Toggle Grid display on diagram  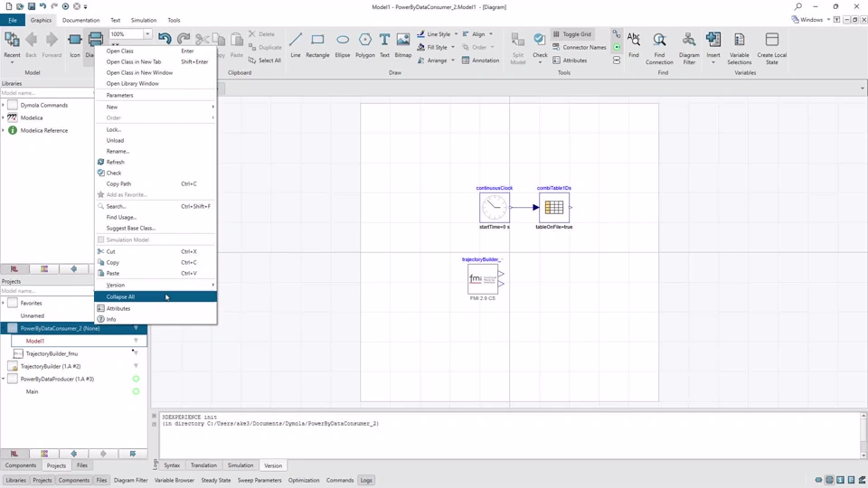tap(571, 33)
